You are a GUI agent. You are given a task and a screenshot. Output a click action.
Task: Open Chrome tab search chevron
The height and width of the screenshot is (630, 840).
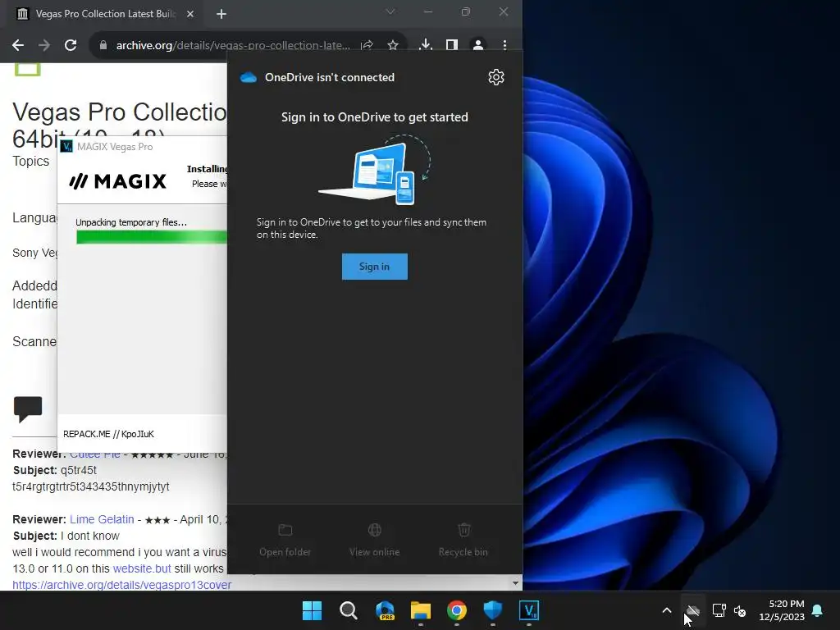coord(390,11)
